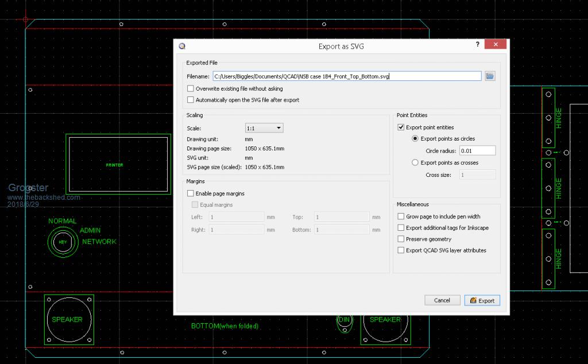Click the left SPEAKER label in drawing
Screen dimensions: 588x364
coord(67,319)
